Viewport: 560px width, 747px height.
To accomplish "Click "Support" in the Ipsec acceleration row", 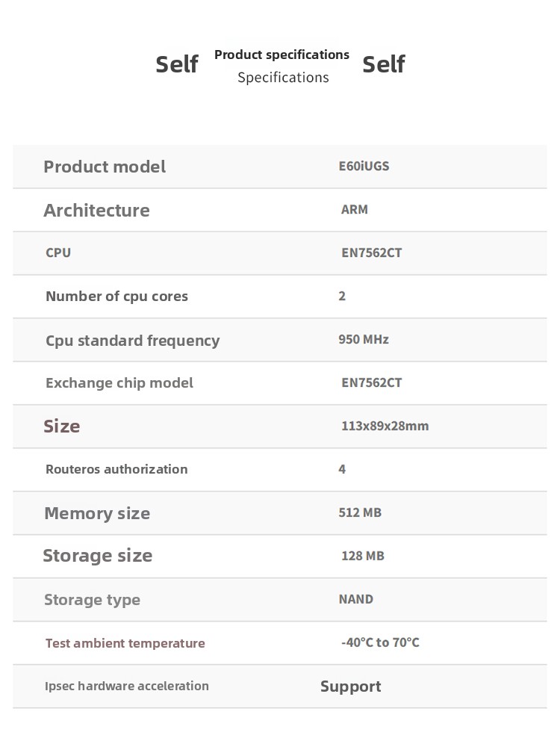I will click(x=350, y=686).
